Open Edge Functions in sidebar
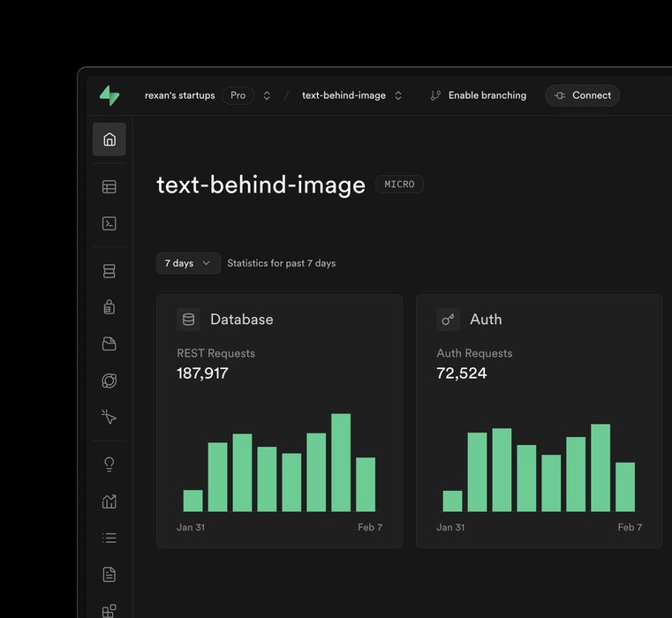Screen dimensions: 672x618 point(109,381)
